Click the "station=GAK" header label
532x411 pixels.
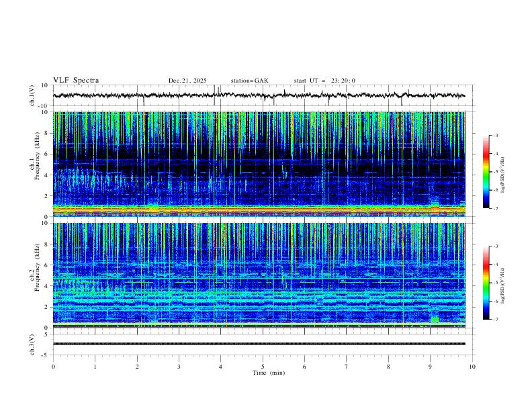point(249,81)
